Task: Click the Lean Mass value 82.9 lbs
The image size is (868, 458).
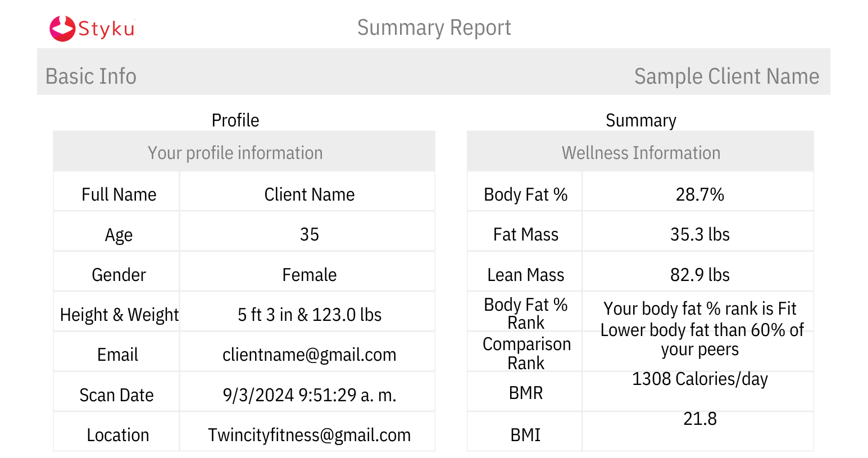Action: click(x=699, y=275)
